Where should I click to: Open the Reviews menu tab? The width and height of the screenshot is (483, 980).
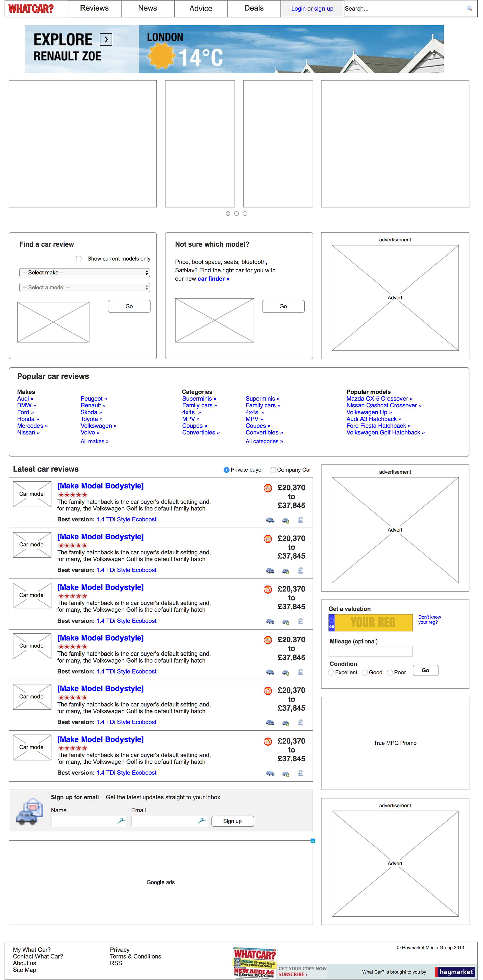click(94, 8)
